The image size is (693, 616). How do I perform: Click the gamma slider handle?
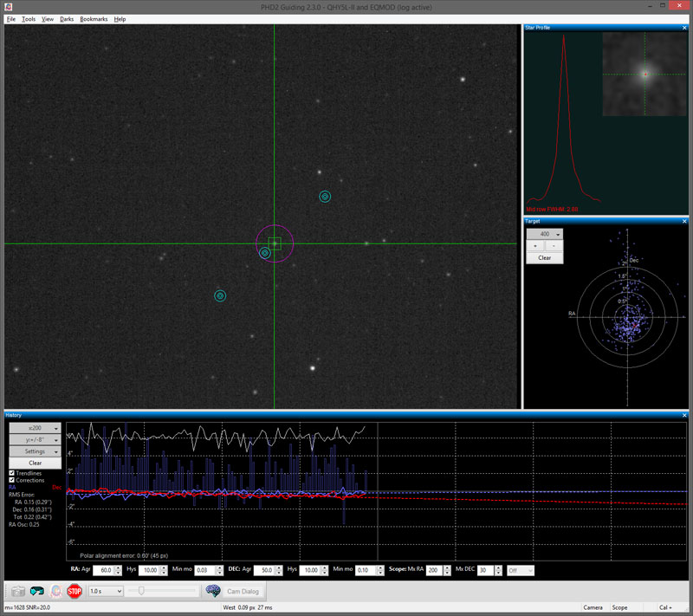tap(140, 591)
